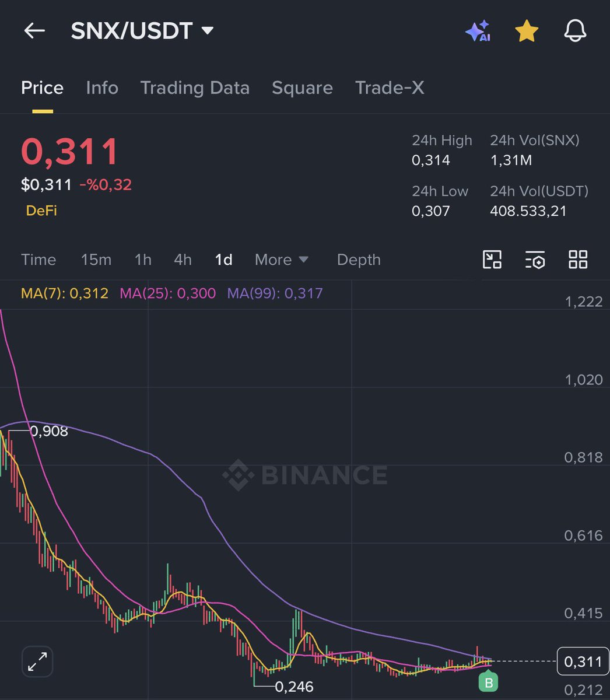The image size is (610, 700).
Task: Open the AI sparkle assistant icon
Action: [x=478, y=31]
